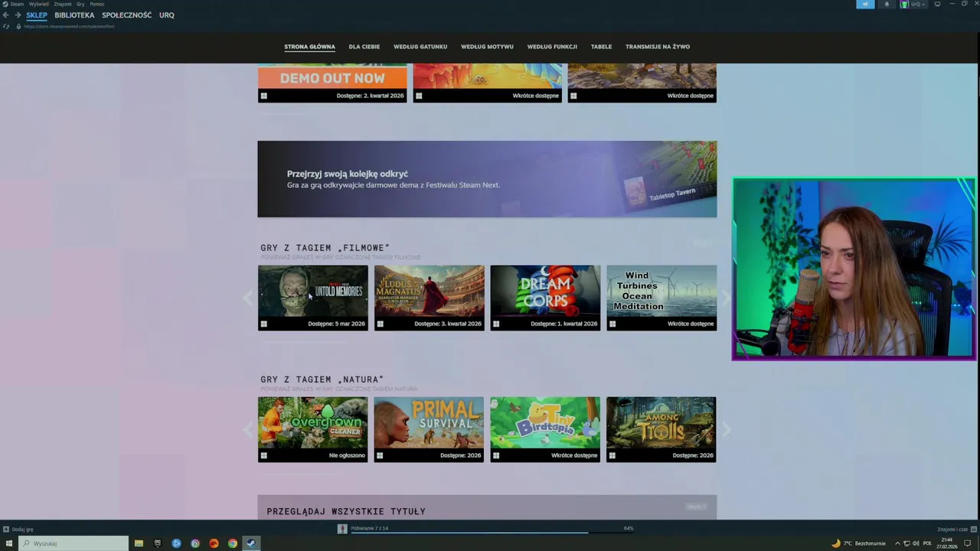This screenshot has height=551, width=980.
Task: Open Epic Games Launcher from taskbar
Action: (x=158, y=543)
